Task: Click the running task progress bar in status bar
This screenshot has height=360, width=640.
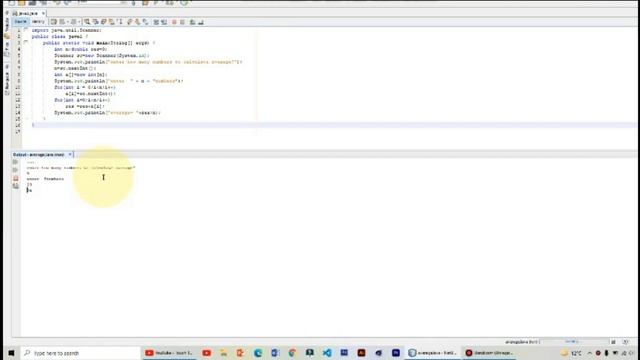Action: pyautogui.click(x=574, y=342)
